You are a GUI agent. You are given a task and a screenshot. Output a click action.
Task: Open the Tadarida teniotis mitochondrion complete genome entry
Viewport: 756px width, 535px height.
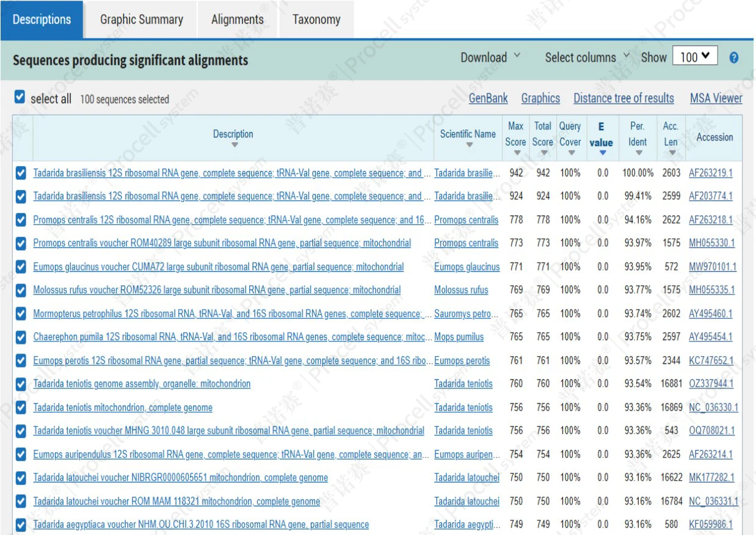pyautogui.click(x=123, y=407)
